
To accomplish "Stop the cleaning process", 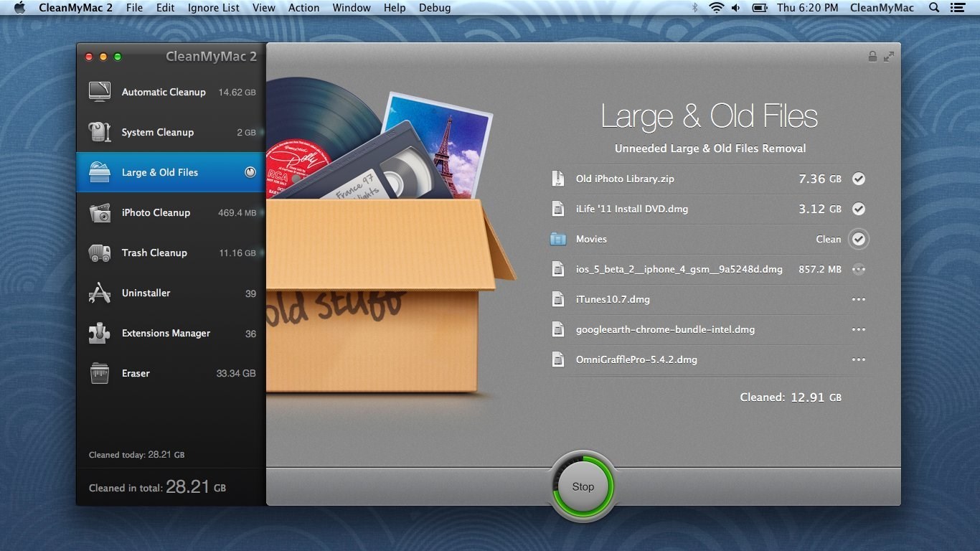I will 583,486.
